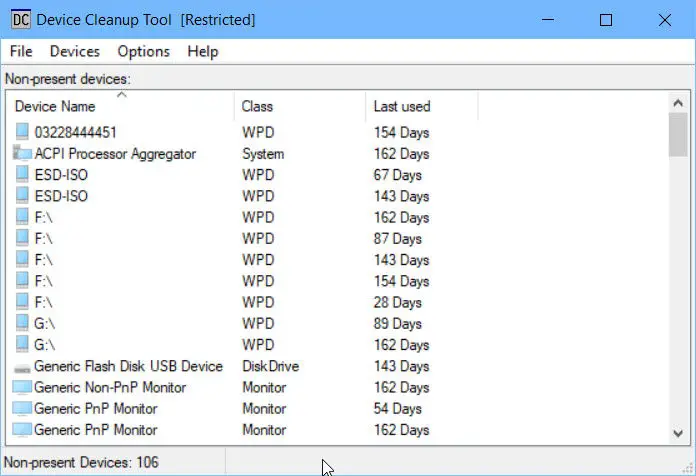The height and width of the screenshot is (476, 696).
Task: Click Non-present Devices: 106 status text
Action: point(81,462)
